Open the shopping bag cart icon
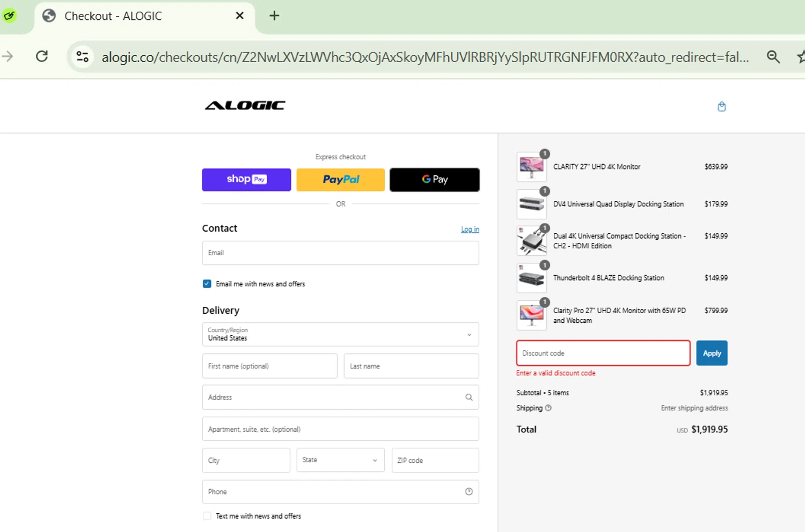 [722, 107]
